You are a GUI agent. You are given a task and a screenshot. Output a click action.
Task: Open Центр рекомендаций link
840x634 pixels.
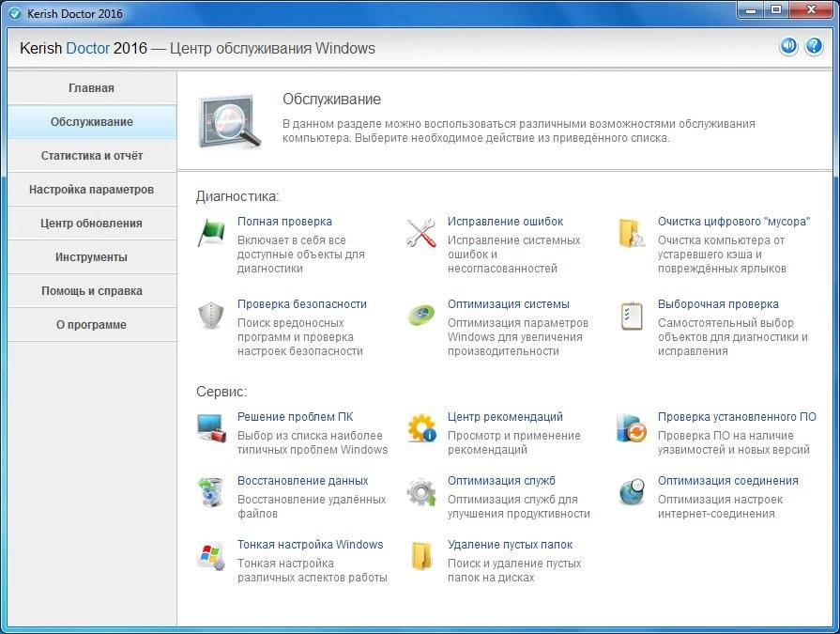click(x=505, y=416)
